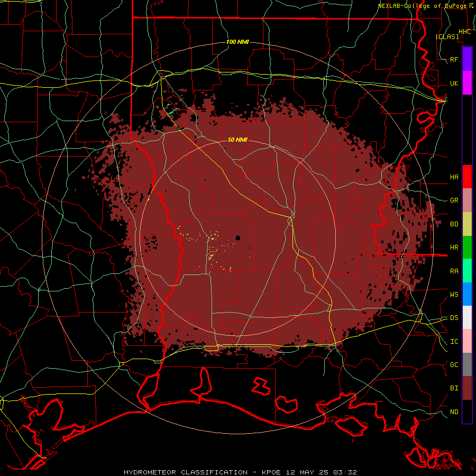This screenshot has width=476, height=476.
Task: Click the GC legend label
Action: [x=454, y=365]
